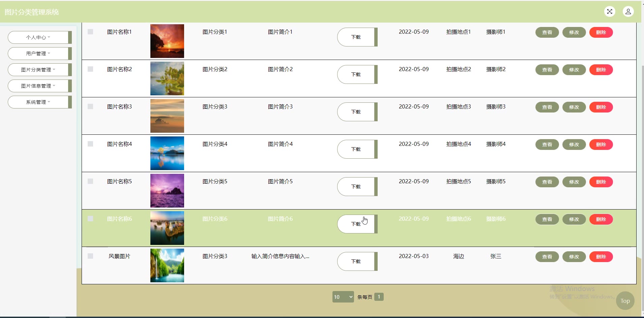644x318 pixels.
Task: View details with 查看 for 图片名称1
Action: (547, 32)
